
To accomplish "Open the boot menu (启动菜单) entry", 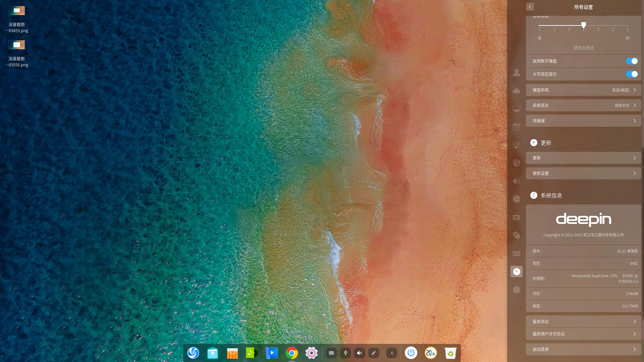I will click(x=583, y=349).
